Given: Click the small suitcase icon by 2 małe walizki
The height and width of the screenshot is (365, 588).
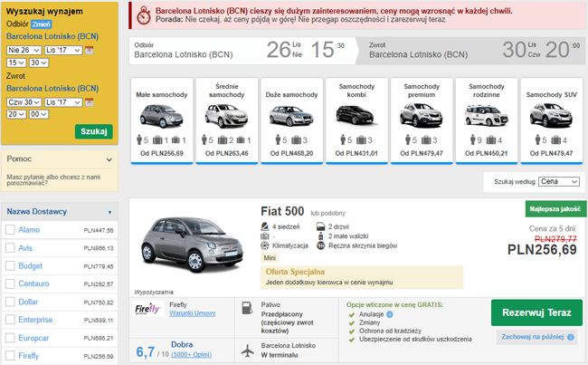Looking at the screenshot, I should pyautogui.click(x=320, y=236).
